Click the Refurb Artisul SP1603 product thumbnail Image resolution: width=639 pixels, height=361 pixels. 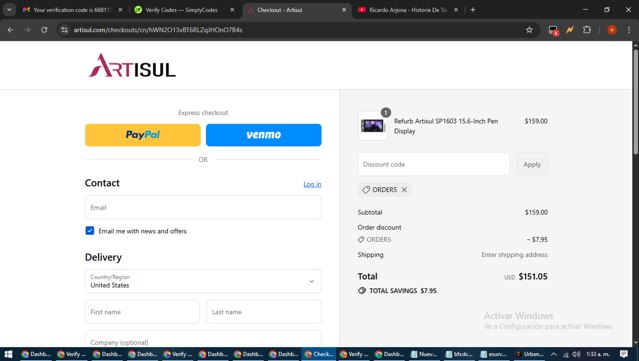[372, 126]
